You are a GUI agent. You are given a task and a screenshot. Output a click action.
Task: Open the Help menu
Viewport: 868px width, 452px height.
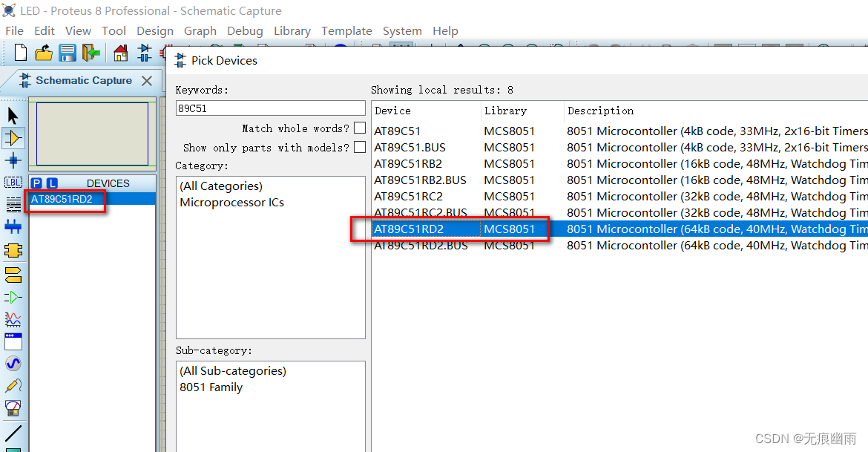click(x=445, y=31)
